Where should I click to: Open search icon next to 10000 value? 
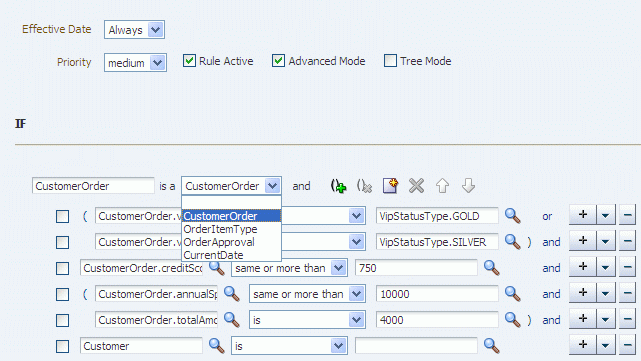coord(513,294)
